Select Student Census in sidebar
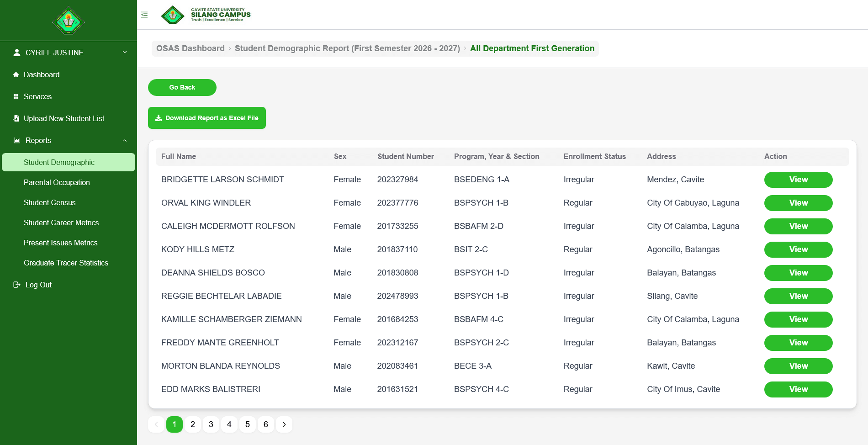Image resolution: width=868 pixels, height=445 pixels. coord(49,202)
